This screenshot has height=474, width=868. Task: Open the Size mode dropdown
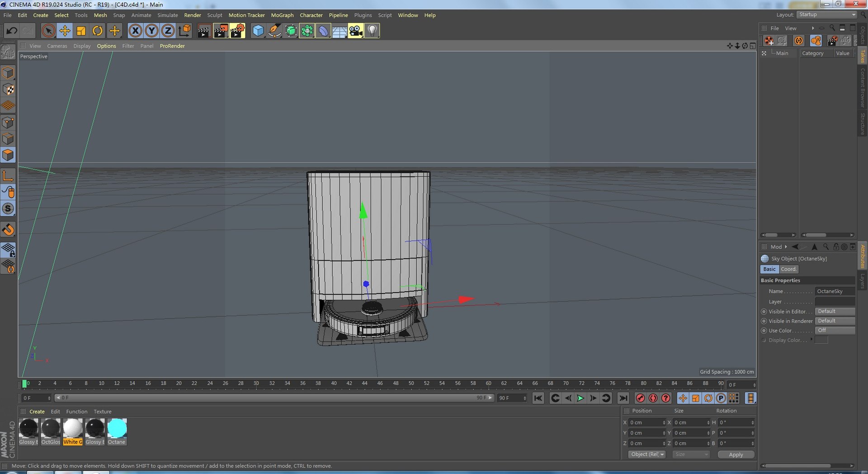pyautogui.click(x=691, y=454)
